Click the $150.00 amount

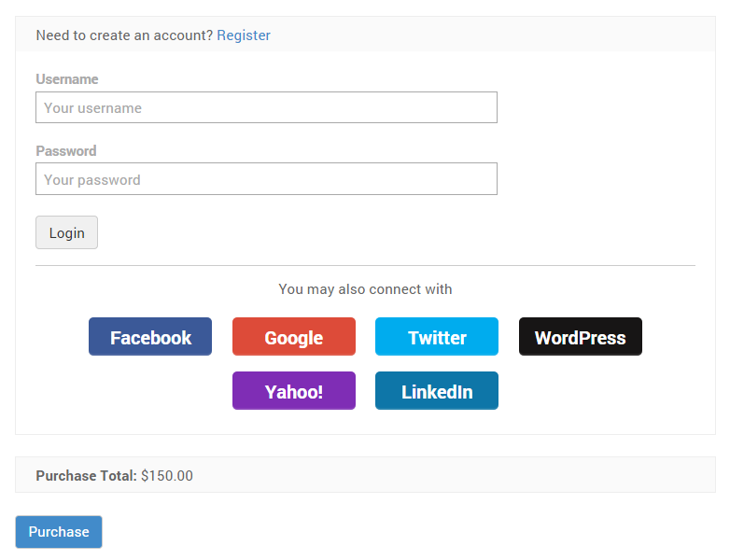tap(167, 476)
